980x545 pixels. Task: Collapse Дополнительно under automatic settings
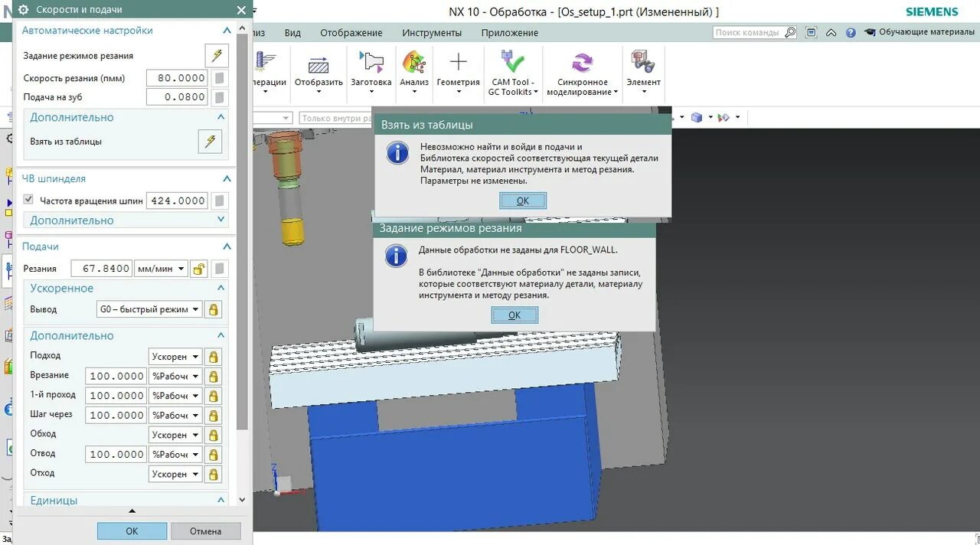click(221, 117)
